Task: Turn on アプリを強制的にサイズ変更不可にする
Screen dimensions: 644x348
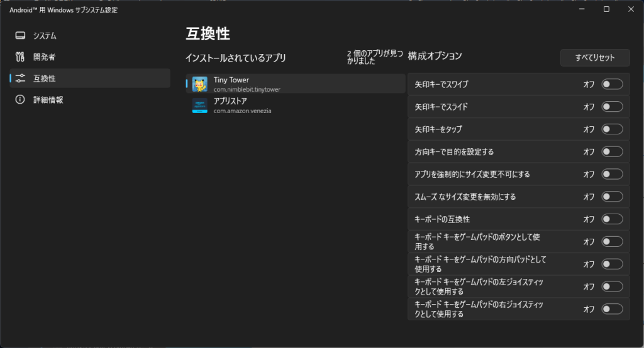Action: [x=612, y=174]
